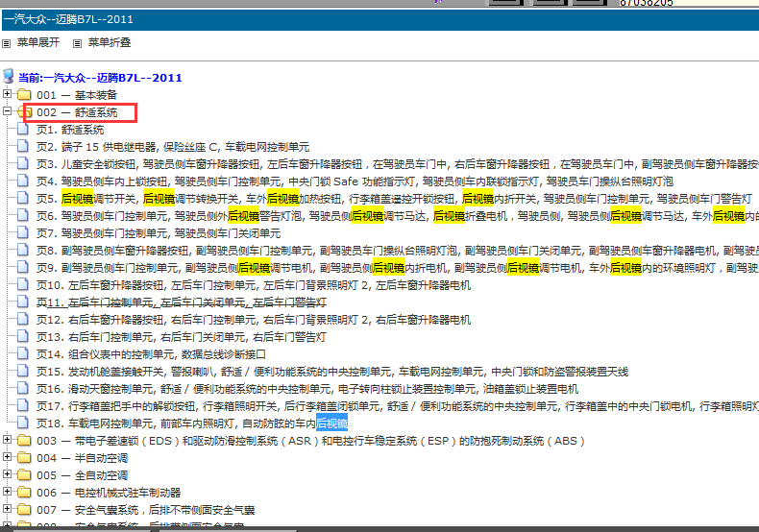Open 页10. 左后车窗升降器按钮 page
Screen dimensions: 759x532
click(254, 285)
